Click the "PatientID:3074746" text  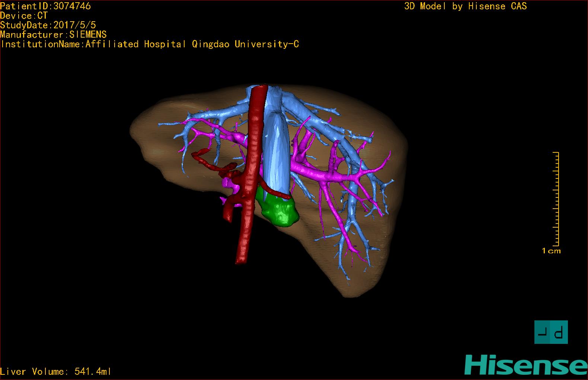pos(45,6)
